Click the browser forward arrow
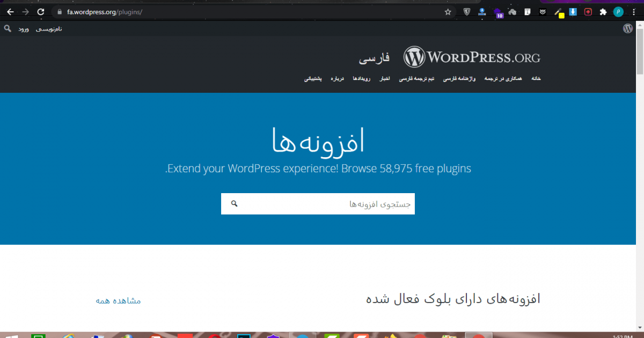This screenshot has height=338, width=644. pos(25,12)
